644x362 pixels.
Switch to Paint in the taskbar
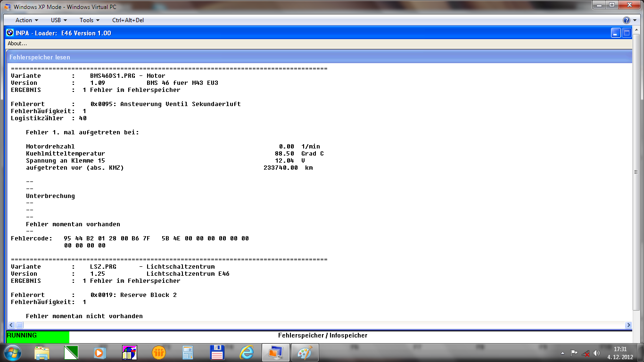(305, 352)
